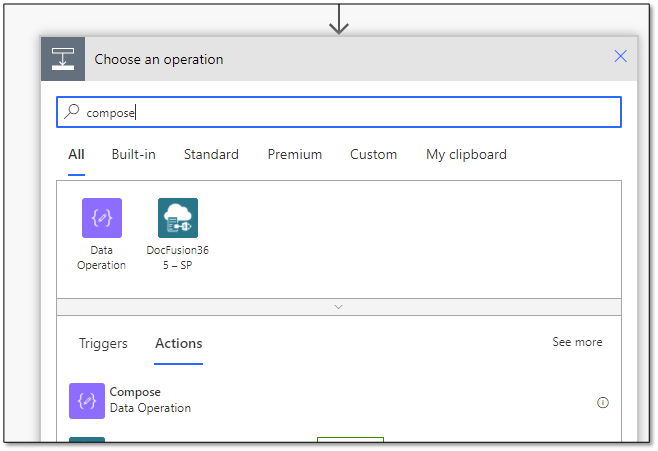
Task: Choose the Compose Data Operation action
Action: (339, 401)
